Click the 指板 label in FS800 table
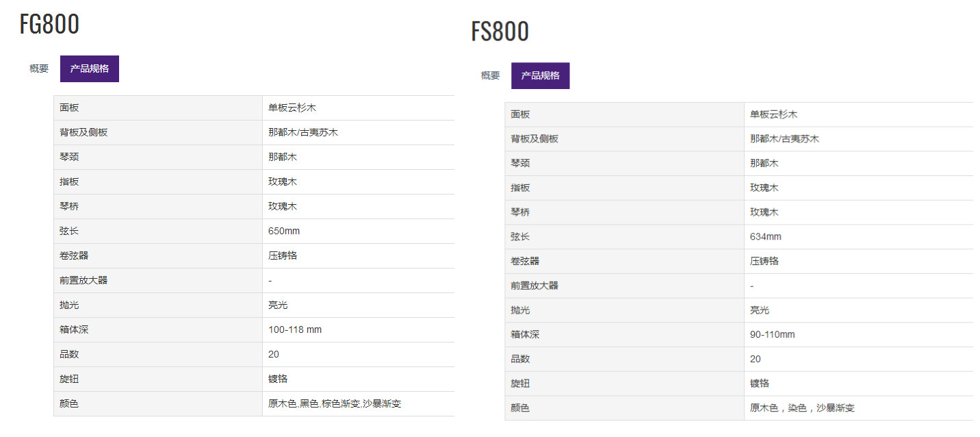The height and width of the screenshot is (437, 980). pyautogui.click(x=520, y=188)
